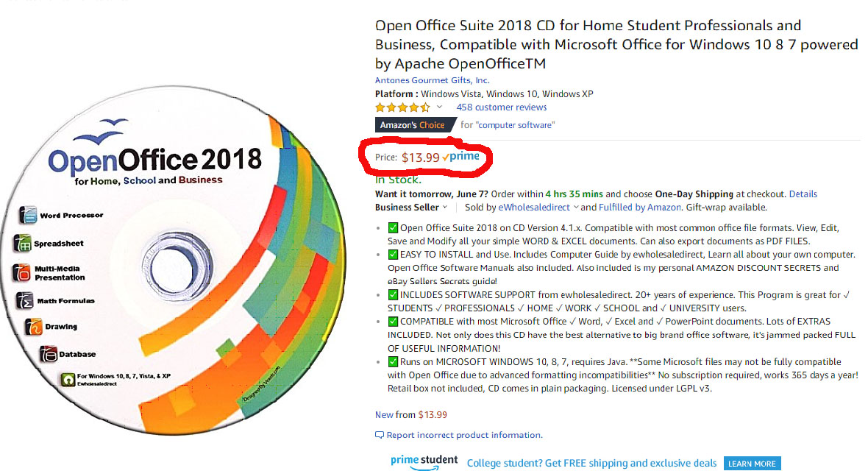
Task: Click the Word Processor icon on the CD
Action: click(x=28, y=215)
